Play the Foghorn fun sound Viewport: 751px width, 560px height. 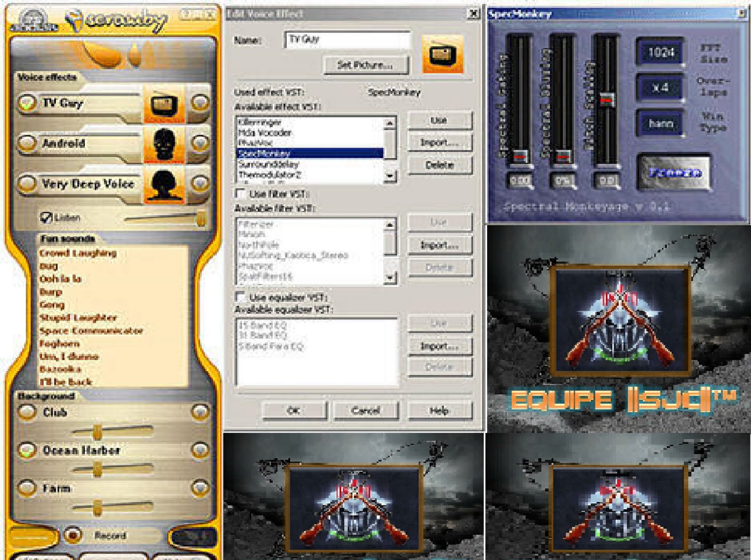point(60,343)
